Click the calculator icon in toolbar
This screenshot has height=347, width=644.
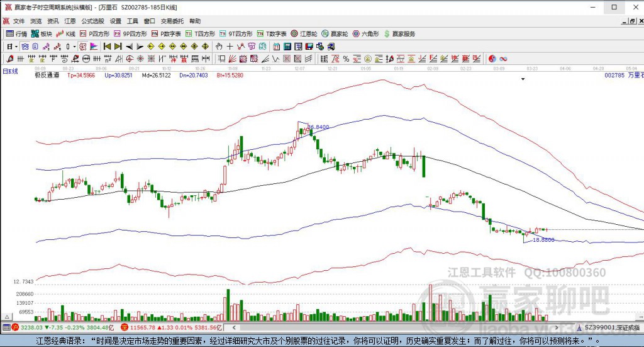point(287,46)
